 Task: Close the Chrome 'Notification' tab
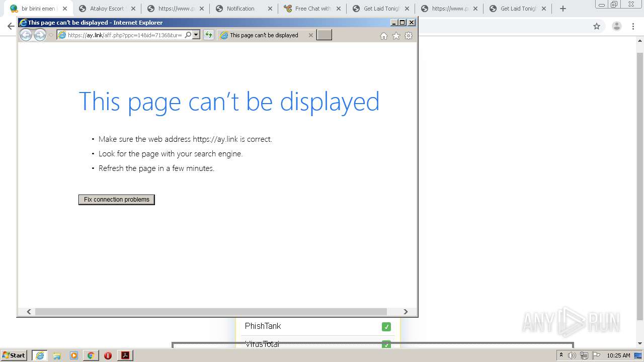coord(270,9)
